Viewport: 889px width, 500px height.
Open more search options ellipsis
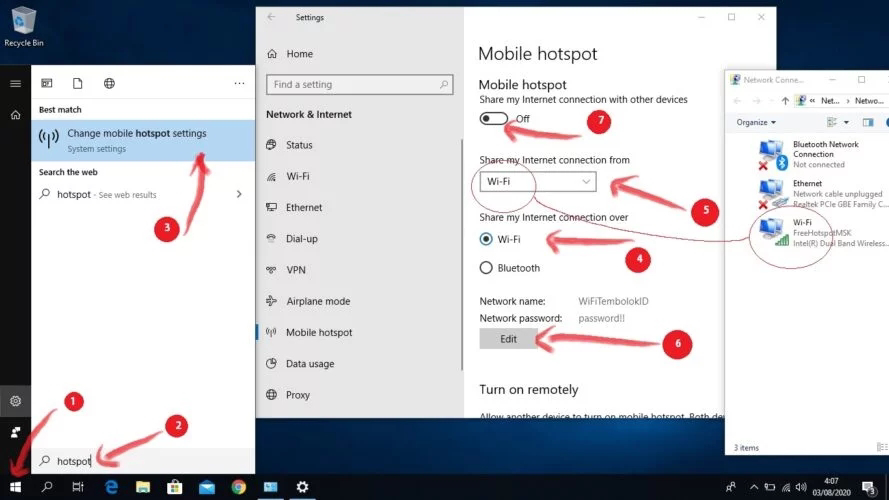(x=239, y=83)
